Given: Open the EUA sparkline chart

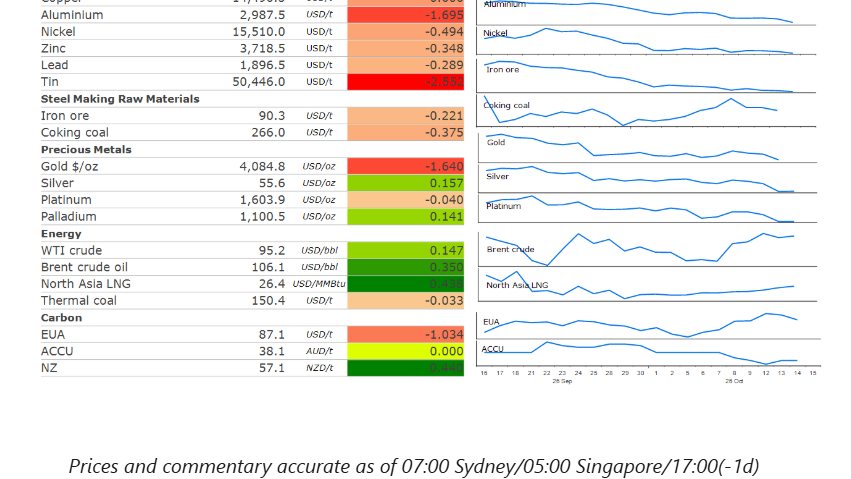Looking at the screenshot, I should [649, 325].
